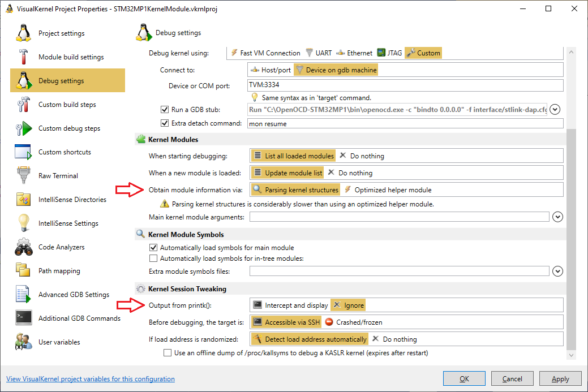Select Crashed/frozen target option
588x392 pixels.
point(354,322)
